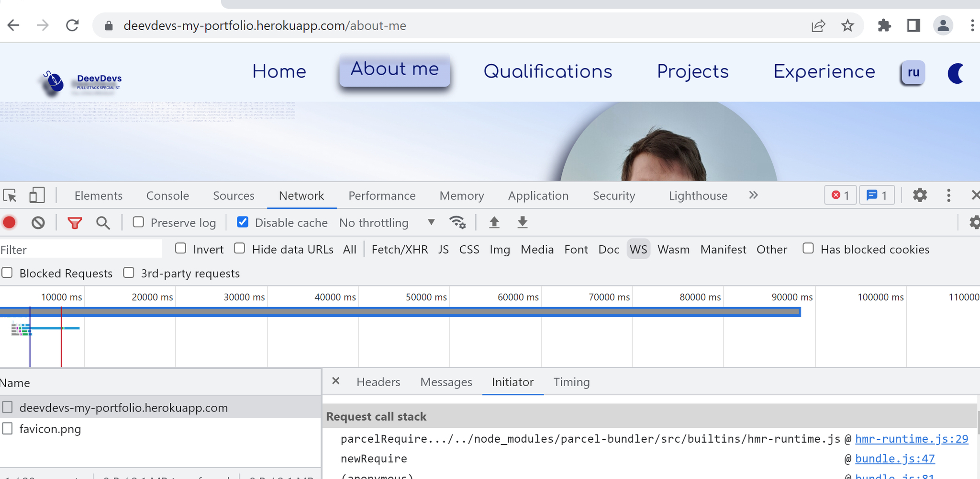
Task: Expand more DevTools tabs chevron
Action: point(753,195)
